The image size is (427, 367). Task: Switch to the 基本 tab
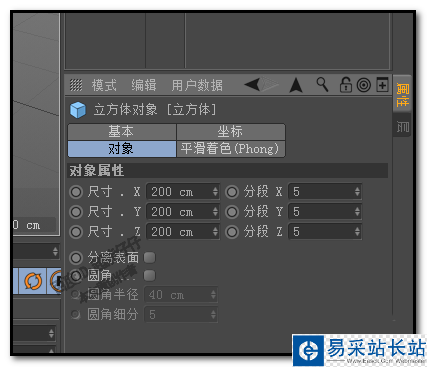[122, 132]
